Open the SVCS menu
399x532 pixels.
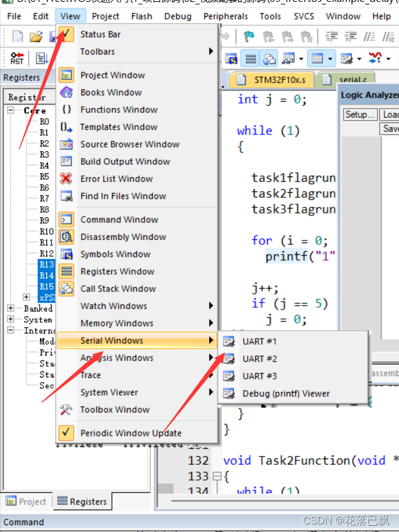[304, 16]
